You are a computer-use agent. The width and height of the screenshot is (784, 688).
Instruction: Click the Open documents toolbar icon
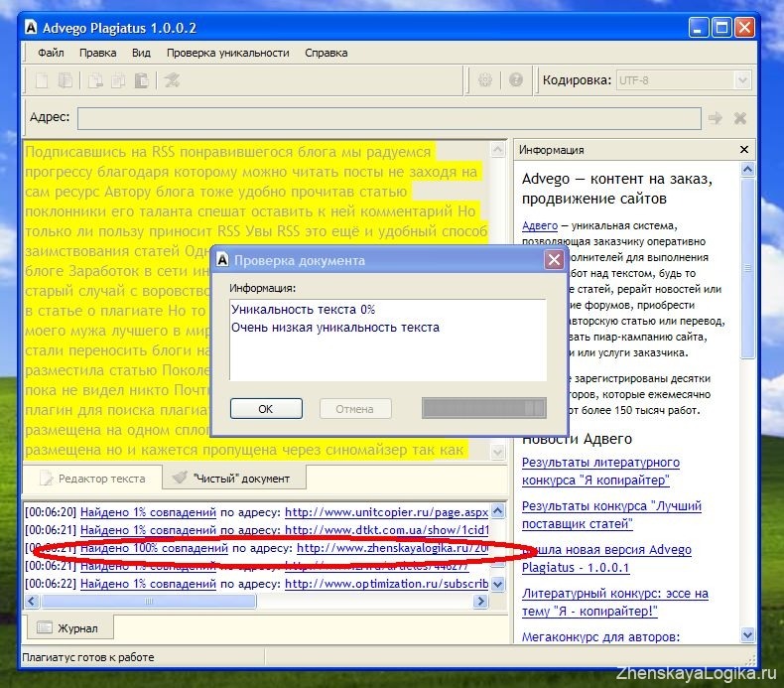point(65,80)
